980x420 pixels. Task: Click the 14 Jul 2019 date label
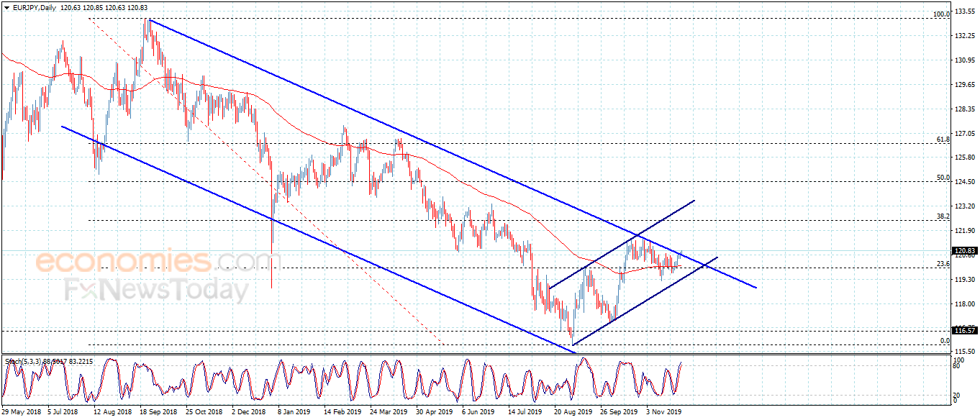[x=526, y=413]
